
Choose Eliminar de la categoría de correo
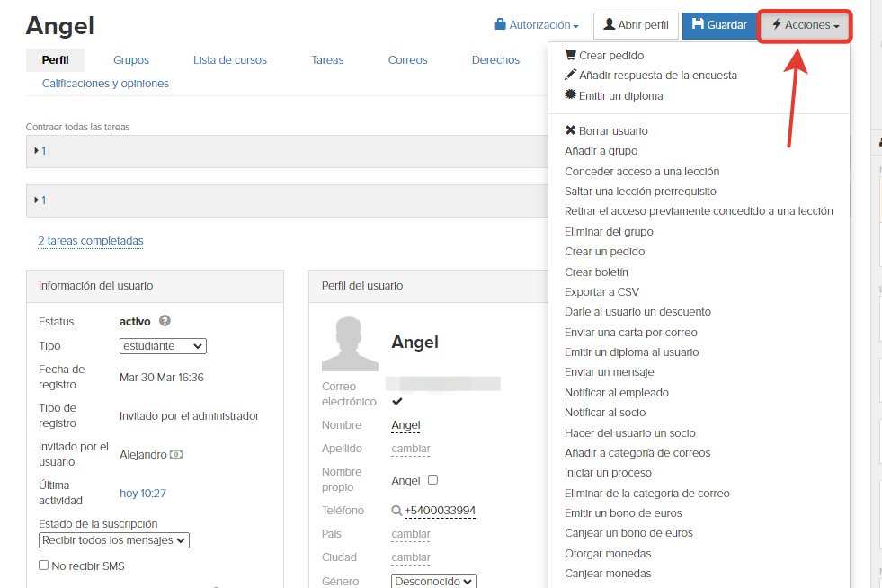pos(646,494)
